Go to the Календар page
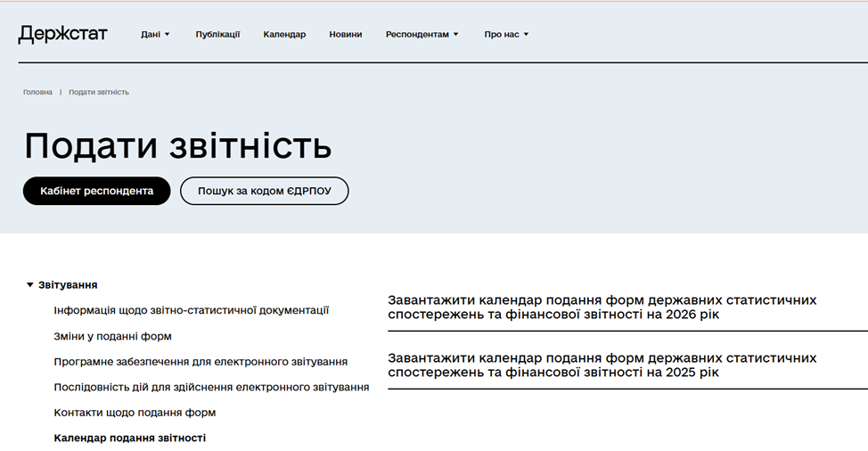This screenshot has width=868, height=451. (284, 35)
